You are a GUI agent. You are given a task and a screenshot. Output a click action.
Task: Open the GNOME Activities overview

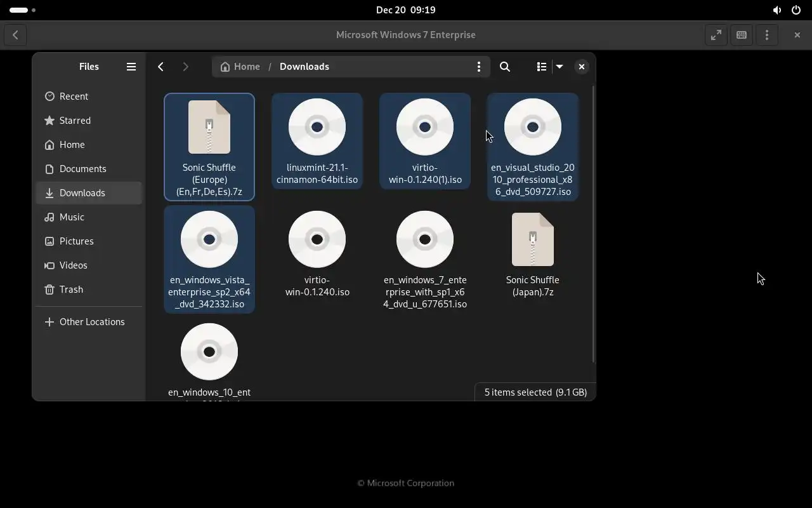(x=22, y=10)
